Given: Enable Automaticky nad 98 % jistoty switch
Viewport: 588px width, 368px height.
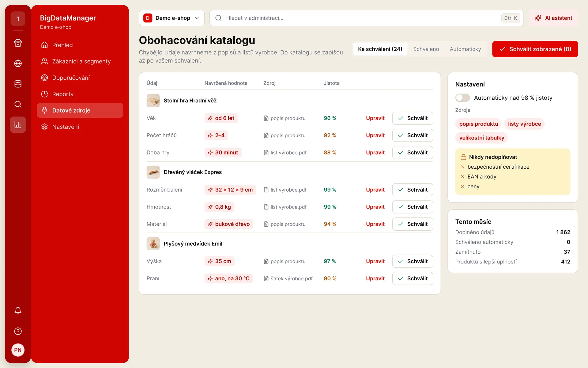Looking at the screenshot, I should pyautogui.click(x=462, y=98).
